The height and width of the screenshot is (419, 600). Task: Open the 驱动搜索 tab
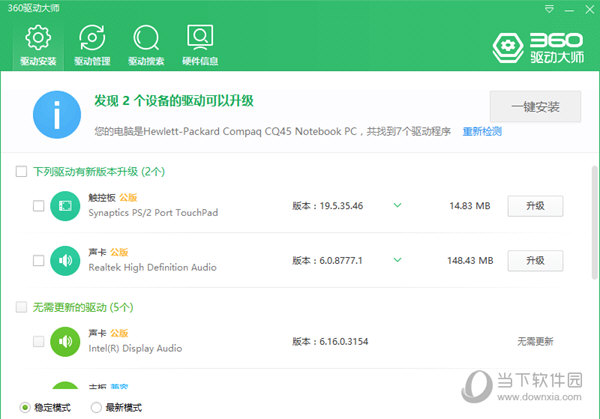146,45
